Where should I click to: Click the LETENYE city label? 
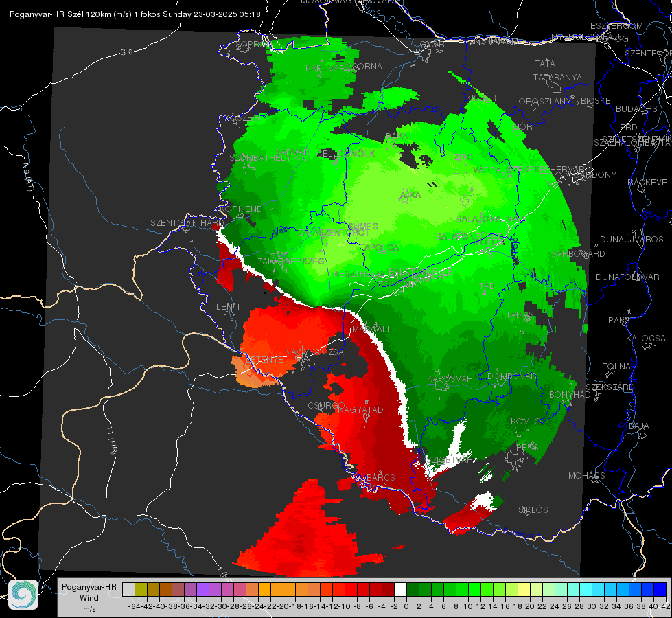point(265,359)
